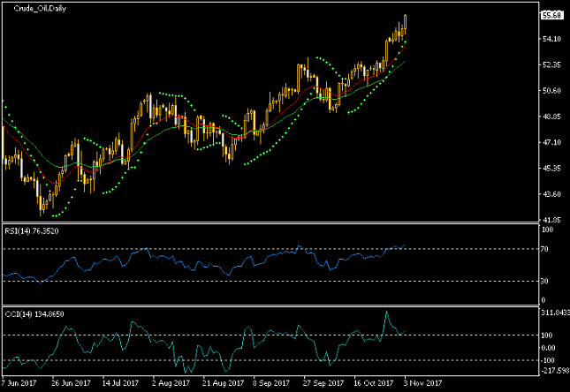The height and width of the screenshot is (392, 570).
Task: Click the 54.10 price axis label
Action: click(x=551, y=39)
